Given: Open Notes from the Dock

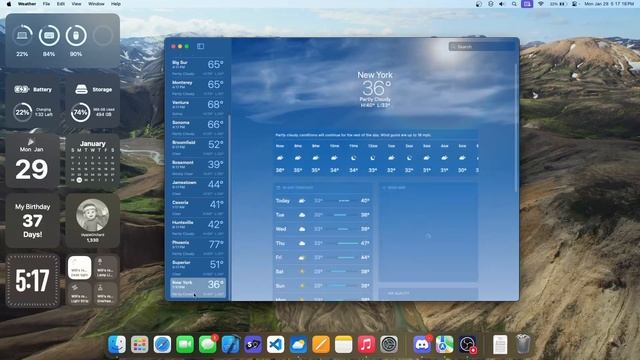Looking at the screenshot, I should click(344, 344).
